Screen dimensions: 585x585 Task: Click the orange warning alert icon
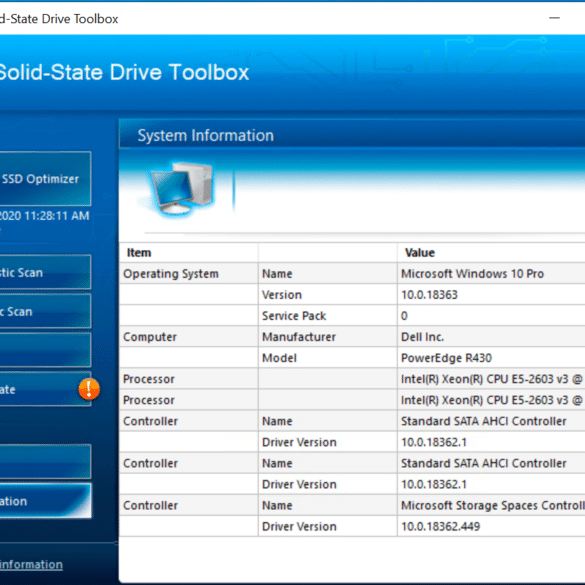click(89, 389)
